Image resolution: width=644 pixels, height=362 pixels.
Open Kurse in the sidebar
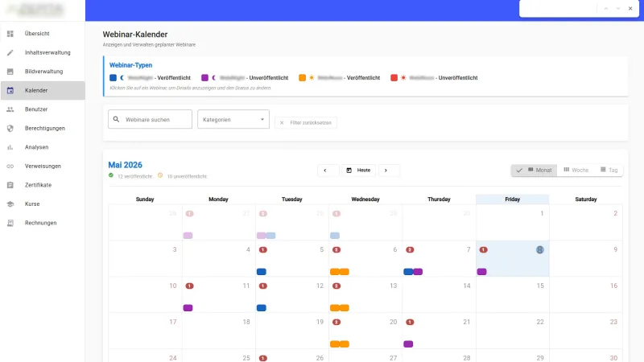(x=43, y=204)
